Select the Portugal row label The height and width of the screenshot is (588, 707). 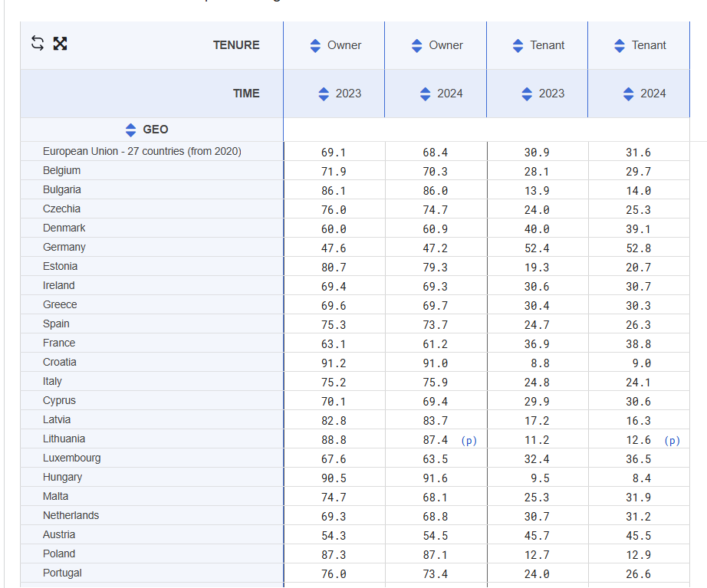[62, 573]
